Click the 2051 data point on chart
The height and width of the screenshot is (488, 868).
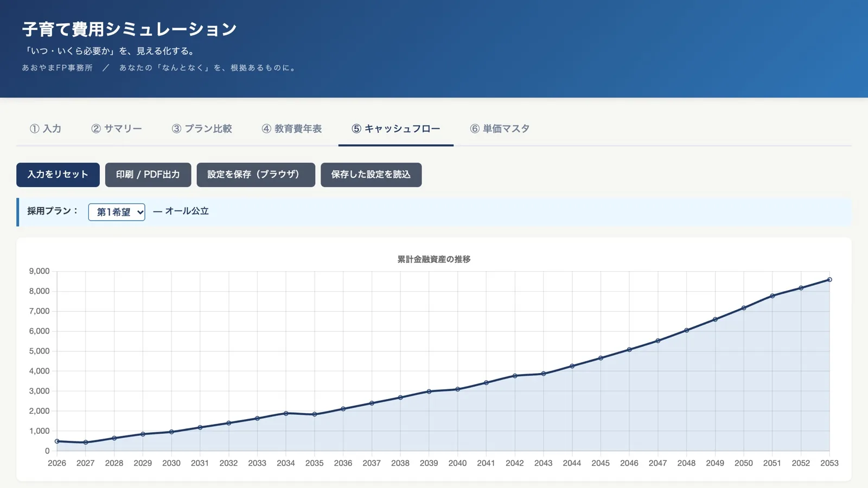(x=773, y=296)
